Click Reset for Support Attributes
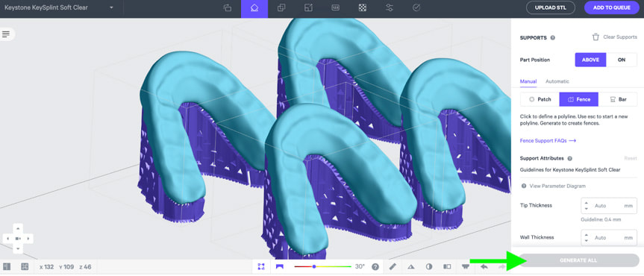 coord(631,159)
